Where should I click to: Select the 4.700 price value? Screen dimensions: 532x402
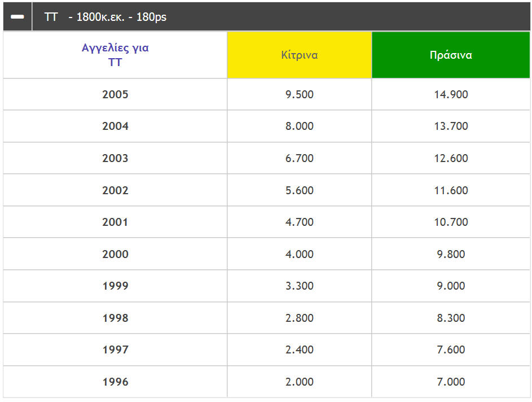[300, 222]
